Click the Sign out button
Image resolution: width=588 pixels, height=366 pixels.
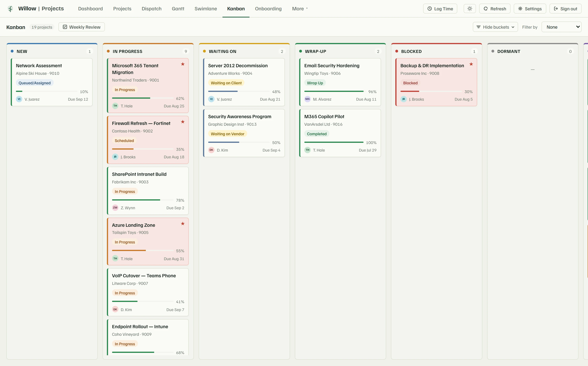coord(565,9)
